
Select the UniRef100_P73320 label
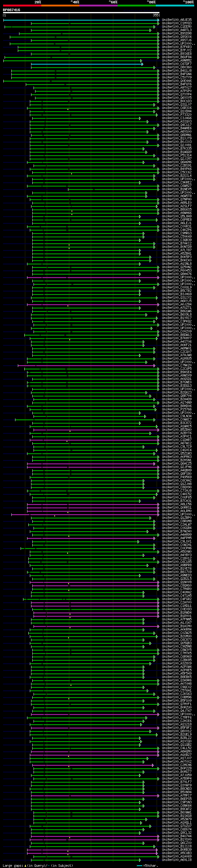pos(177,115)
